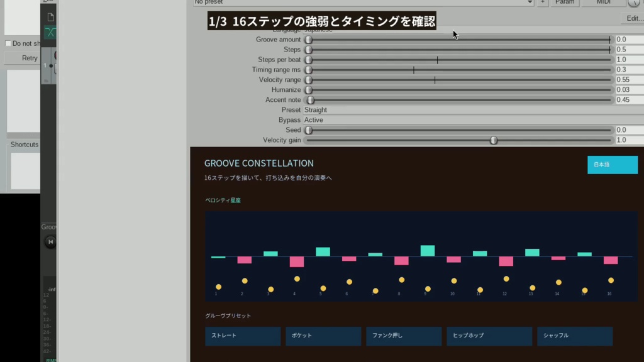Click the step 8 yellow timing dot
This screenshot has width=644, height=362.
[x=402, y=280]
